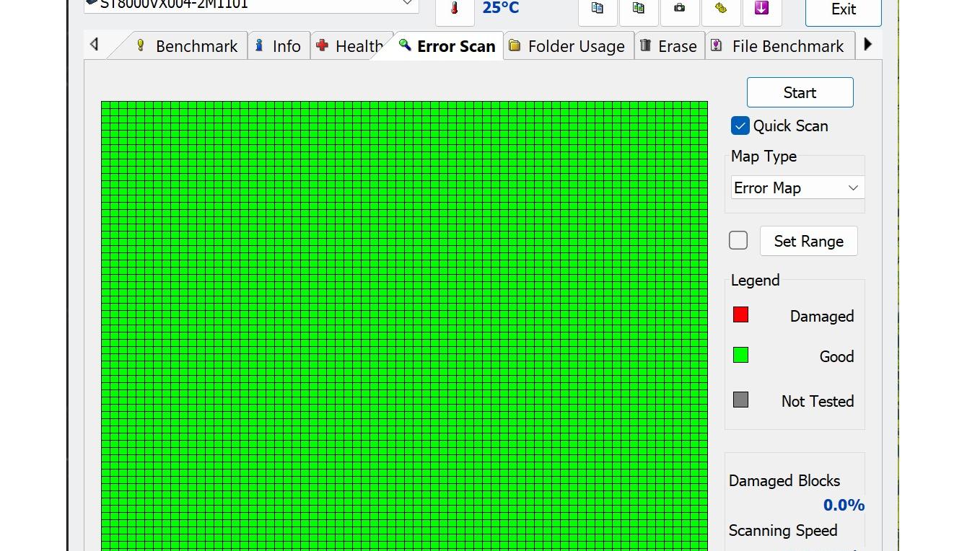The image size is (980, 551).
Task: Go to the Folder Usage tab
Action: 568,46
